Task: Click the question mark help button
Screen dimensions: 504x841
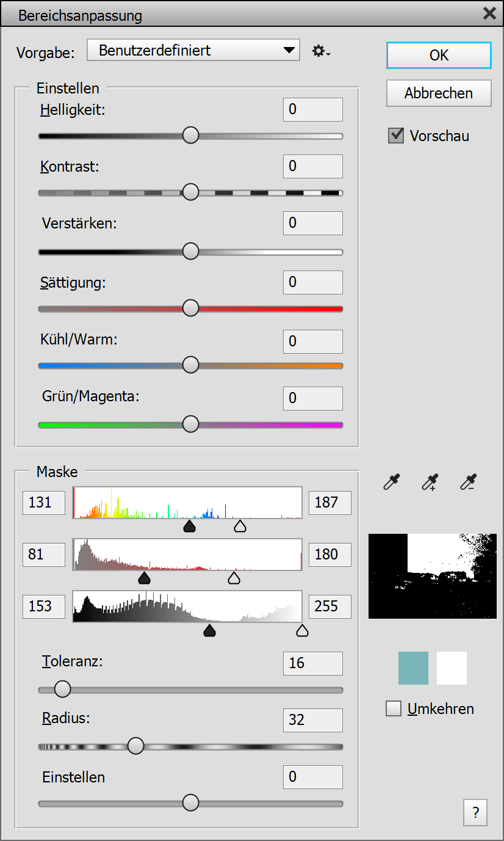Action: [x=475, y=813]
